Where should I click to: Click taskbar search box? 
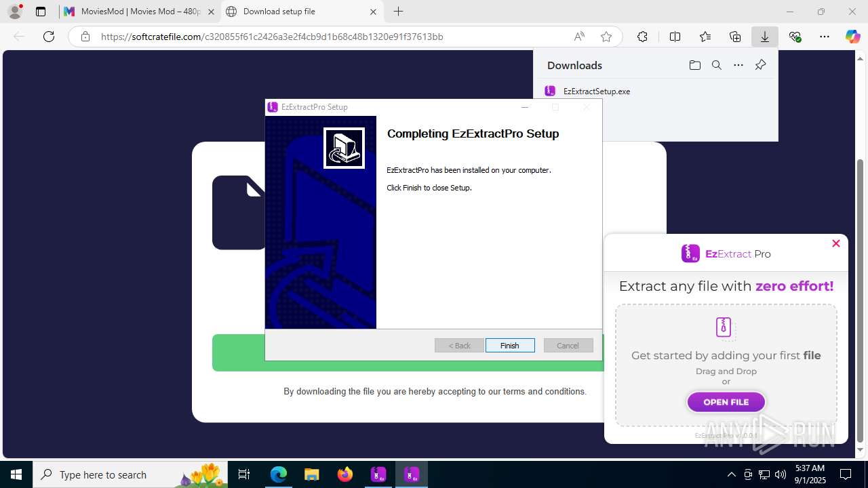[x=130, y=474]
